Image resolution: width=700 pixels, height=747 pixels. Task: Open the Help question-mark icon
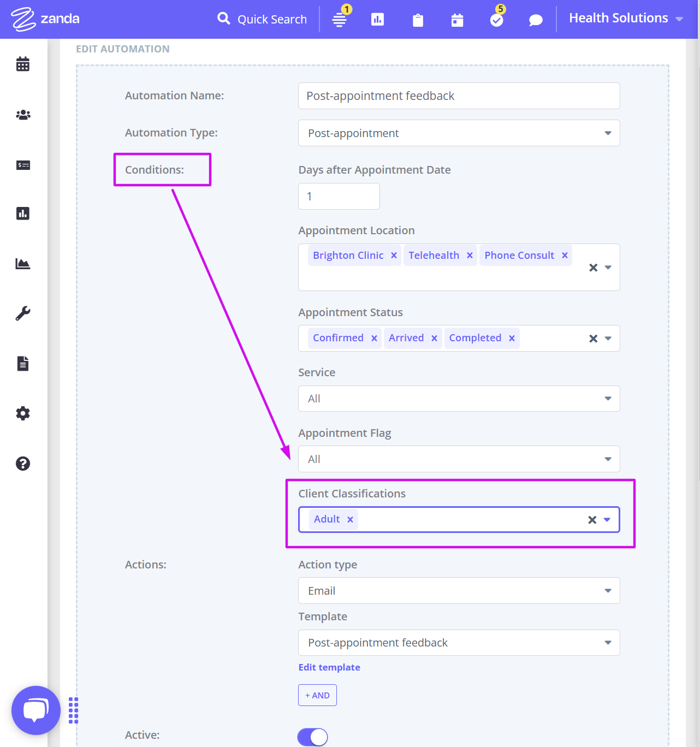(x=22, y=464)
